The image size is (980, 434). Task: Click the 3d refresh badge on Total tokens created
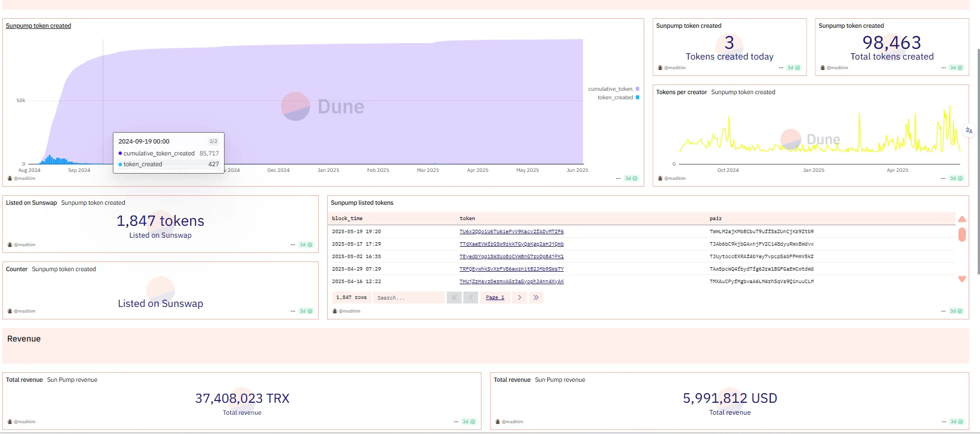[x=956, y=68]
